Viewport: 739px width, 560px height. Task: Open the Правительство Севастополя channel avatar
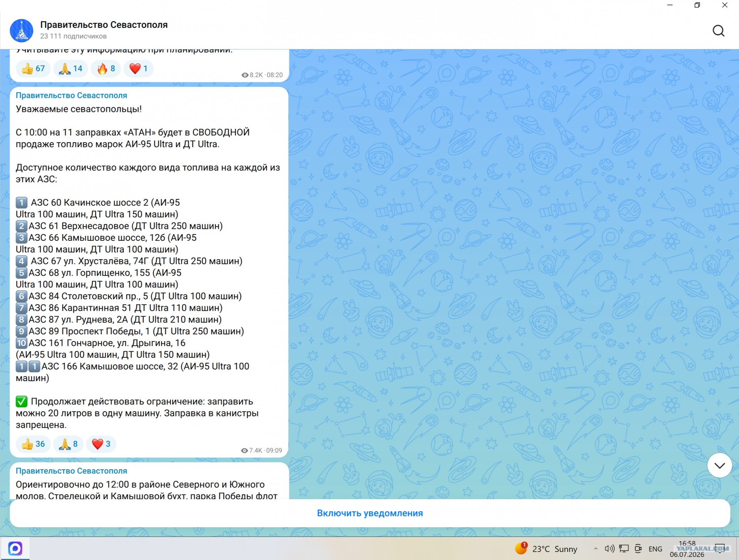(x=22, y=30)
